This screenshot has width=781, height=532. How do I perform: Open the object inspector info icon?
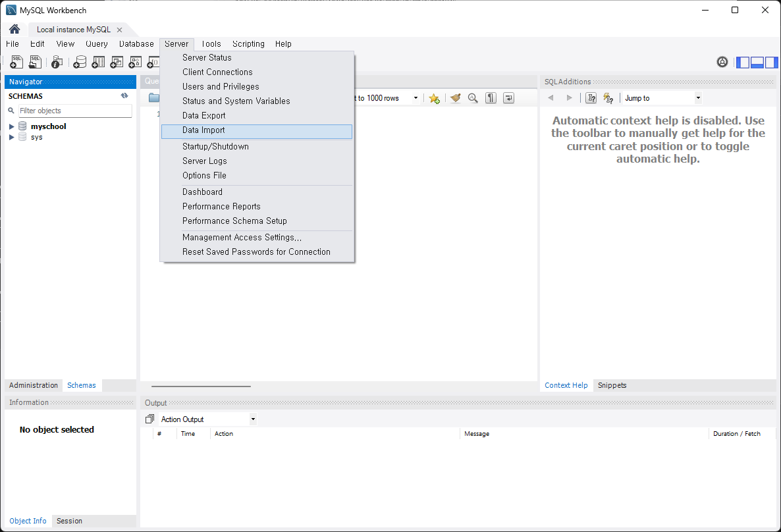point(57,62)
